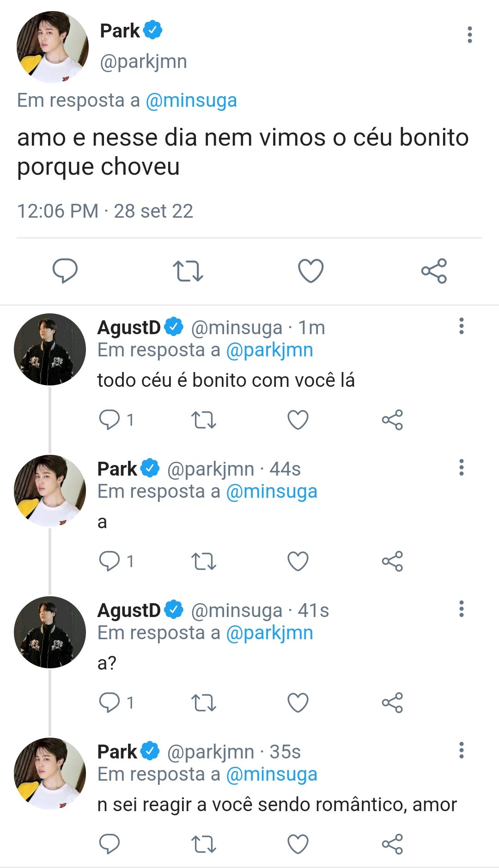
Task: Reply to the main Park tweet
Action: (x=65, y=270)
